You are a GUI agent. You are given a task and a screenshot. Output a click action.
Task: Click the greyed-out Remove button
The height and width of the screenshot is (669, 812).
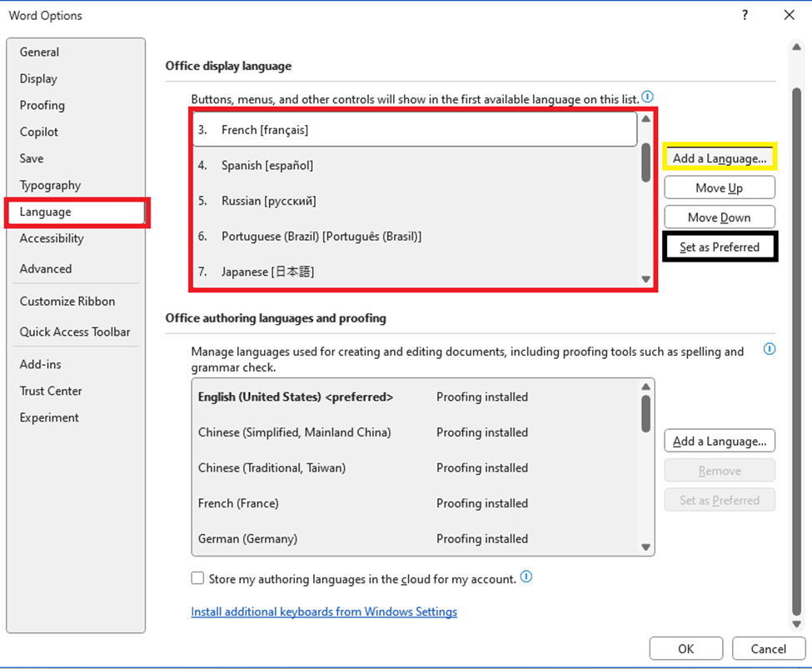720,471
